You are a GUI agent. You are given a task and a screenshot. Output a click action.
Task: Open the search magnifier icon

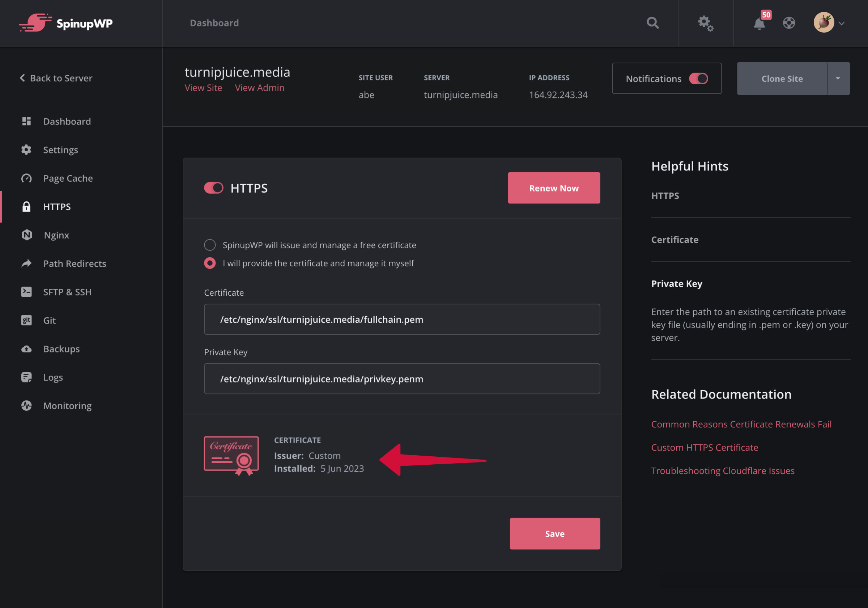(x=652, y=23)
